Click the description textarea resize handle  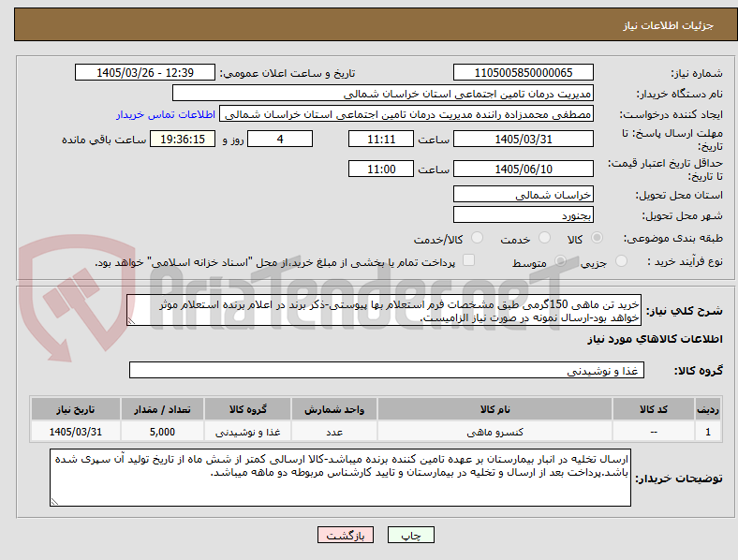pyautogui.click(x=131, y=321)
